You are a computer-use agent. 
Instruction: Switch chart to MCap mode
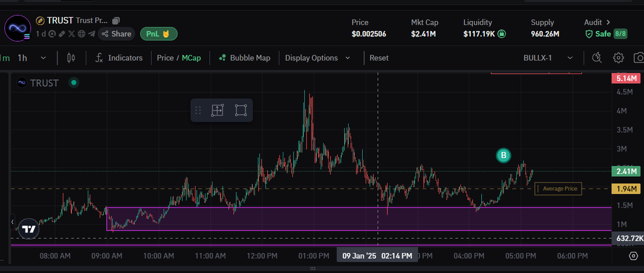191,58
